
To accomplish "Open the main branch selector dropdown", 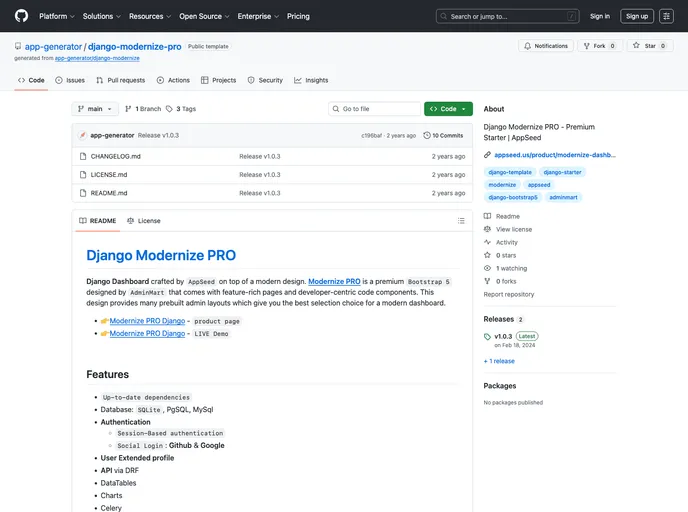I will 95,109.
